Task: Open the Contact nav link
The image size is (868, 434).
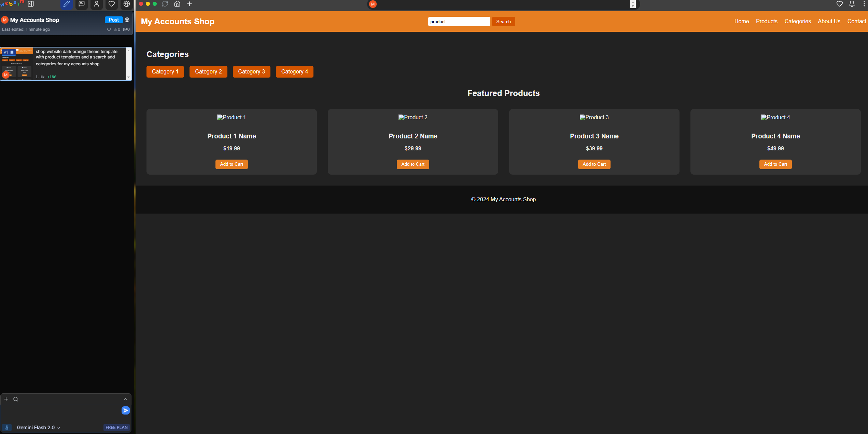Action: point(857,21)
